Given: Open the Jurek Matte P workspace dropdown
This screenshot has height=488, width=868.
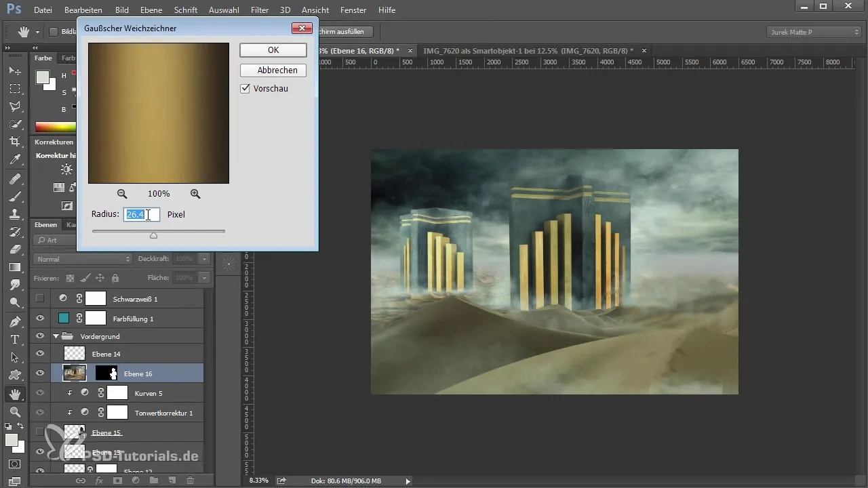Looking at the screenshot, I should [813, 32].
